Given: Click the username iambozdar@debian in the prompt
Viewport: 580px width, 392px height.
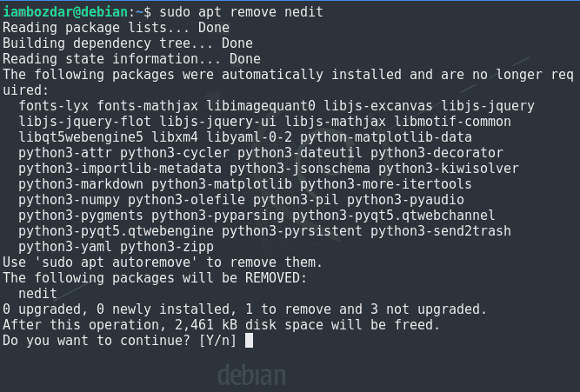Looking at the screenshot, I should tap(65, 12).
